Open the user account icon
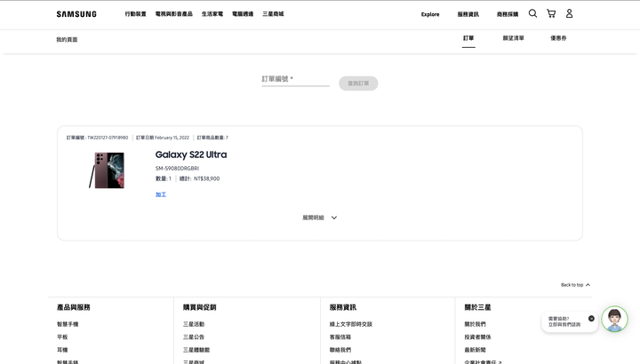The height and width of the screenshot is (364, 640). (569, 13)
